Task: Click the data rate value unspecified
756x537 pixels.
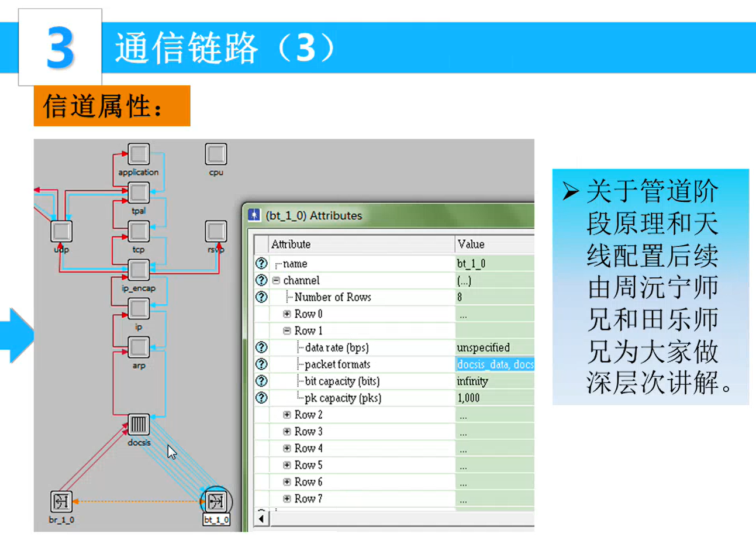Action: click(x=495, y=347)
